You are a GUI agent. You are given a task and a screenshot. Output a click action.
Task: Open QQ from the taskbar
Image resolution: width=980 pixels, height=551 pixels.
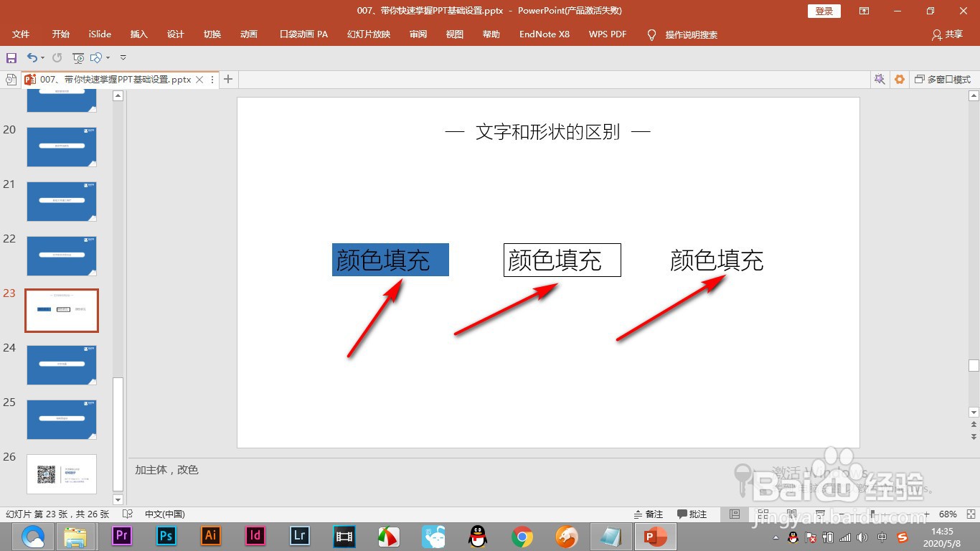click(x=477, y=536)
